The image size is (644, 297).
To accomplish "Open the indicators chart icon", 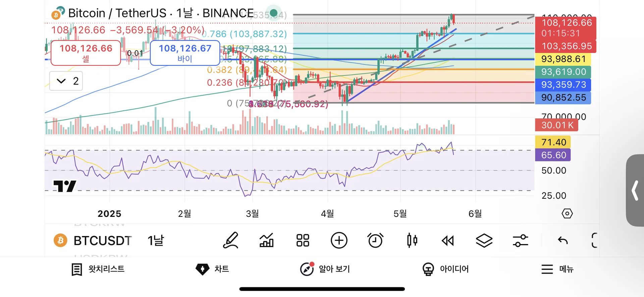I will click(x=267, y=240).
